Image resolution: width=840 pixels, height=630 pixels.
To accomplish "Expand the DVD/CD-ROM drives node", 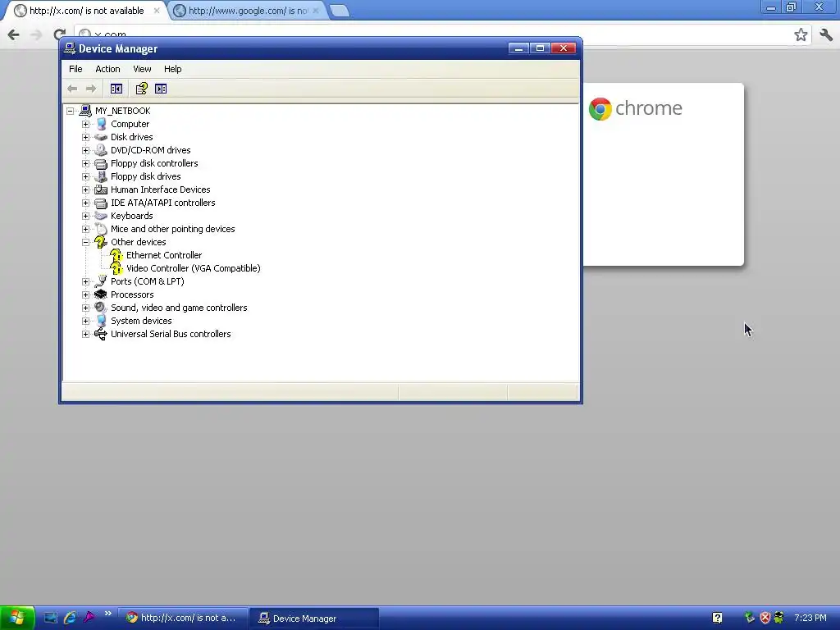I will pyautogui.click(x=85, y=151).
